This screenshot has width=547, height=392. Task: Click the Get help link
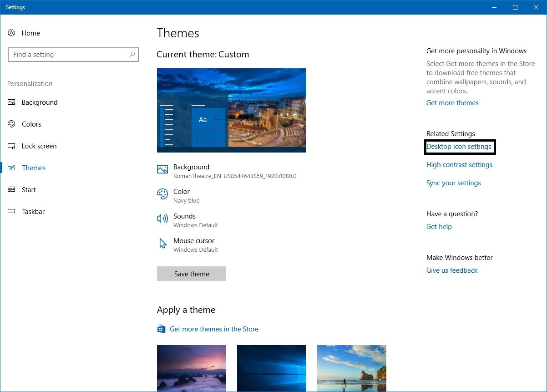click(439, 226)
